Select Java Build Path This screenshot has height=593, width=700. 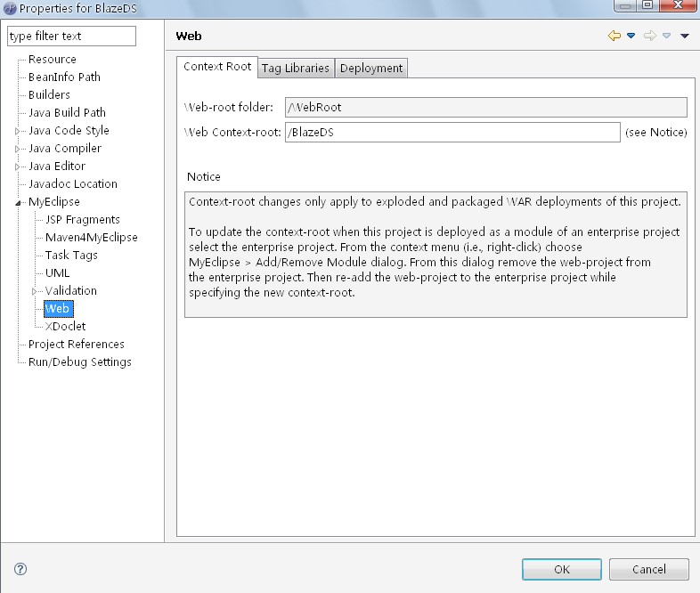[x=67, y=113]
